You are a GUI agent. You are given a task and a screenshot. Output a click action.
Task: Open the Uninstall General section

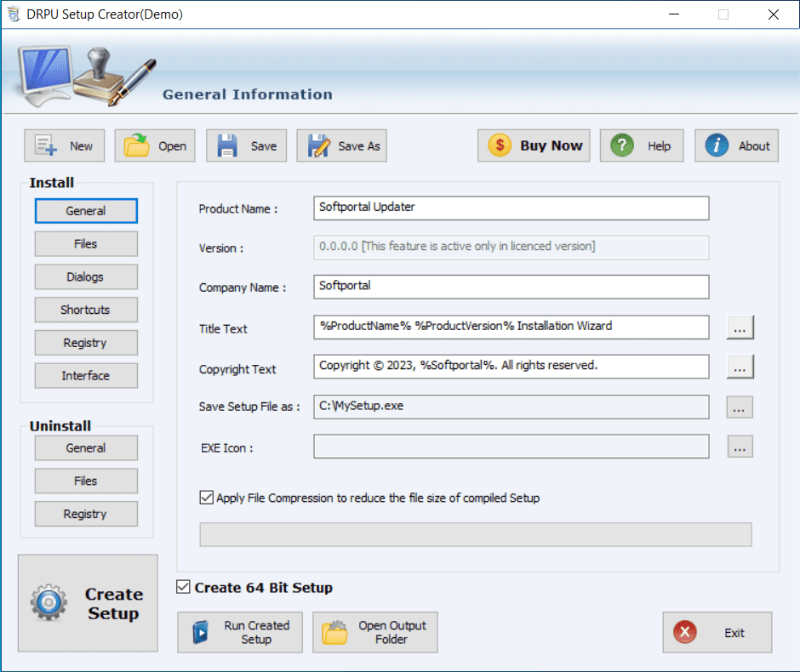pyautogui.click(x=86, y=447)
